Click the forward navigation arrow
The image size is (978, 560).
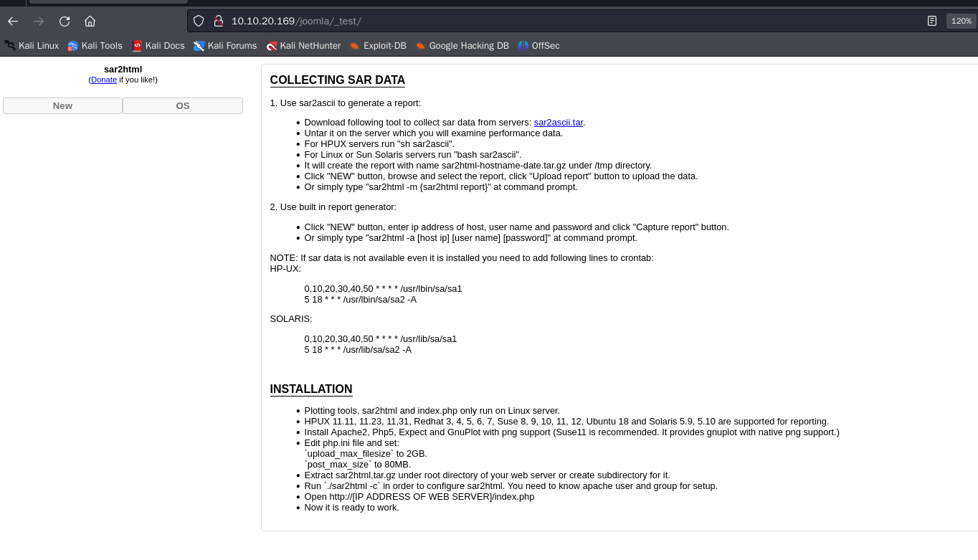(39, 21)
